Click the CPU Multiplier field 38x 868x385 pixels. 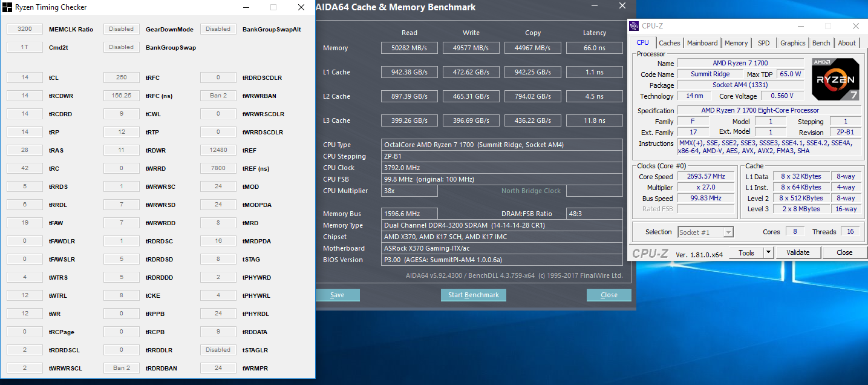(x=410, y=191)
